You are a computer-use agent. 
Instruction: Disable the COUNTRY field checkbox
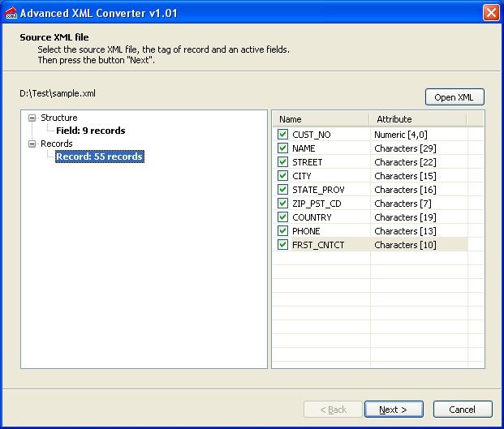[x=282, y=217]
